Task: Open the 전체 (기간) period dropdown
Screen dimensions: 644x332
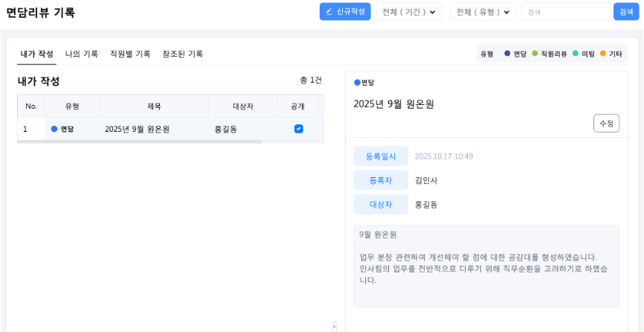Action: point(409,12)
